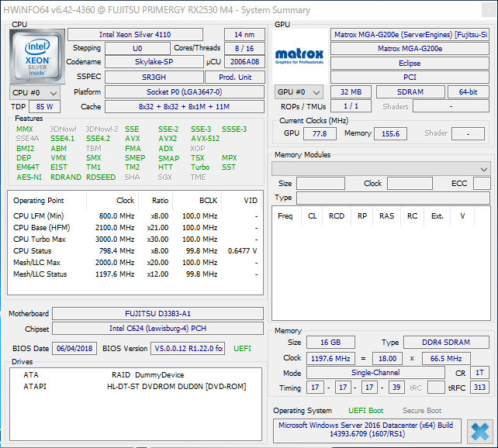Click the SR3GH SSPEC value
The width and height of the screenshot is (498, 448).
pos(154,77)
